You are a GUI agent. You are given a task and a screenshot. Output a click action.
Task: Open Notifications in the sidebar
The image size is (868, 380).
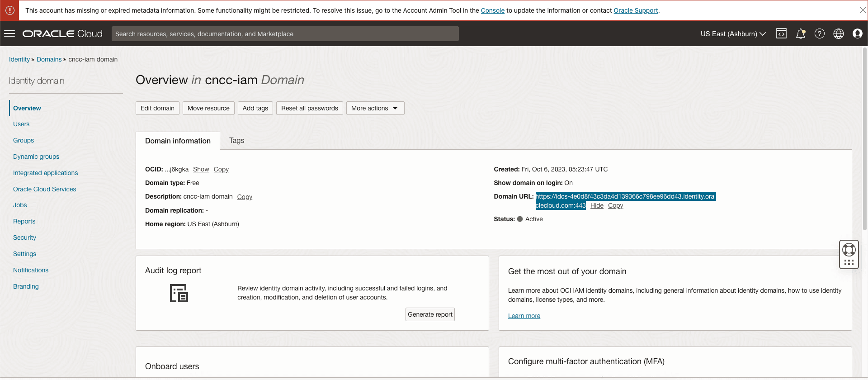click(x=31, y=270)
